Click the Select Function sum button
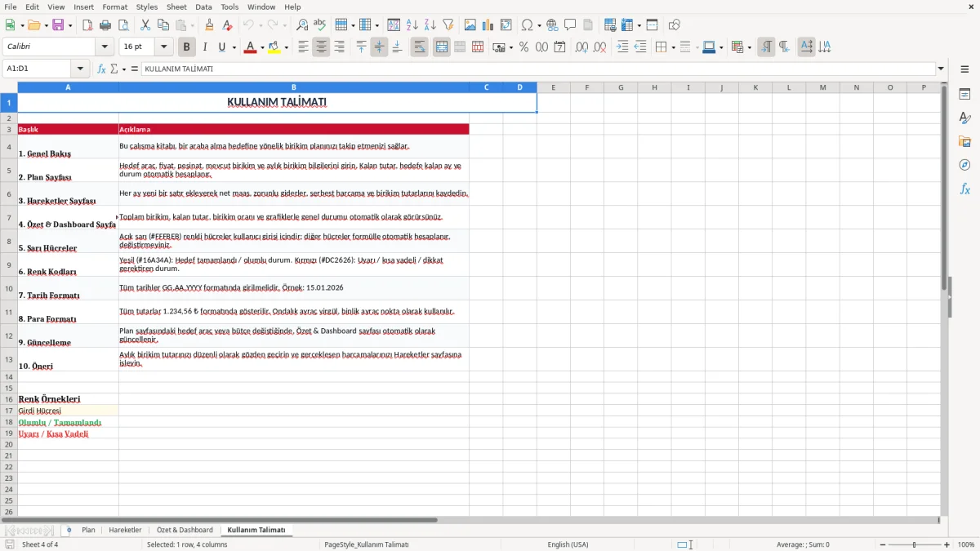The width and height of the screenshot is (980, 551). [x=114, y=69]
